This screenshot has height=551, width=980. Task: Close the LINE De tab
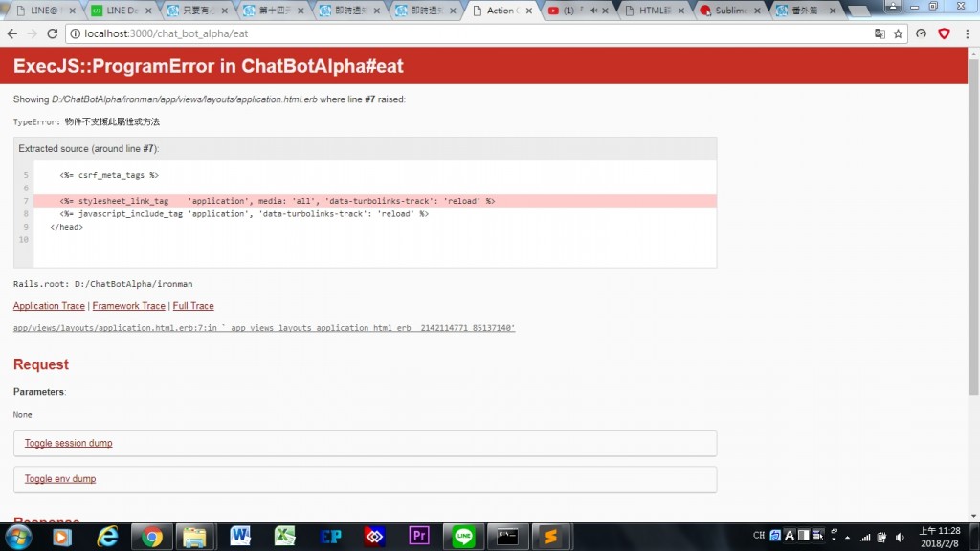(x=148, y=11)
